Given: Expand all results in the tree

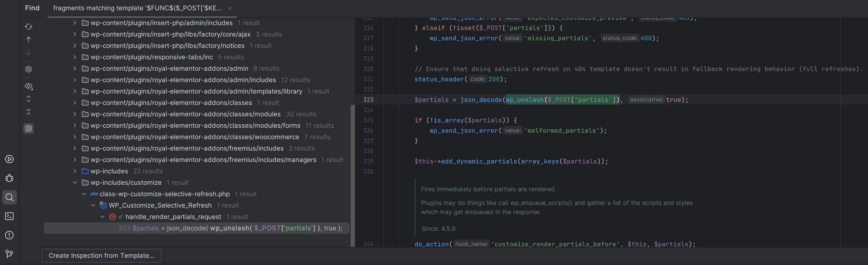Looking at the screenshot, I should (29, 99).
